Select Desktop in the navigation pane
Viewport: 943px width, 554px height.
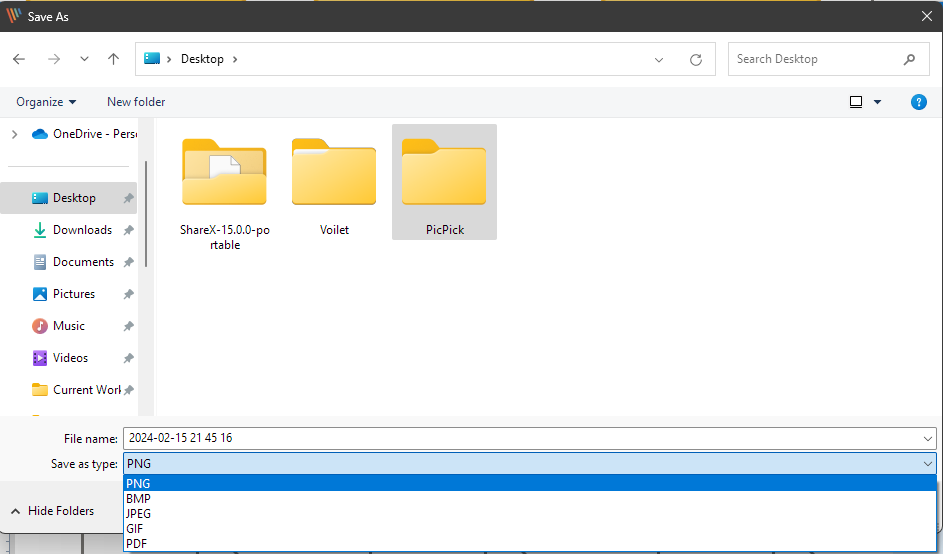point(69,198)
